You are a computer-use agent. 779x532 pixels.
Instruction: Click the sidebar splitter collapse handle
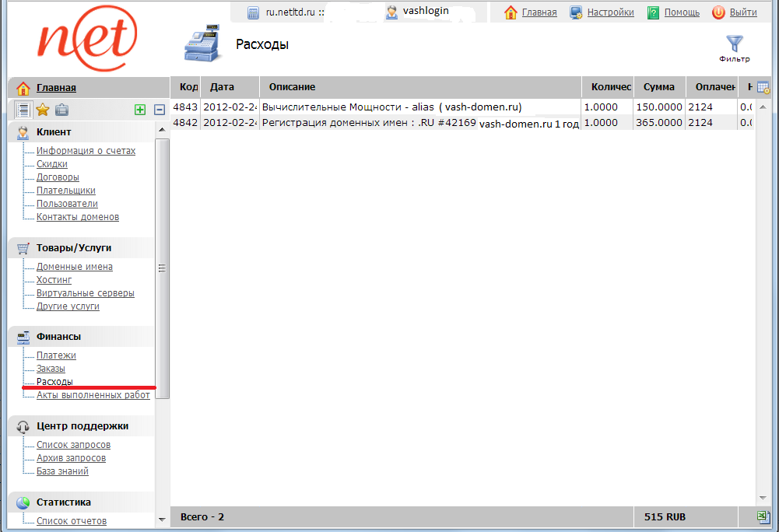point(163,268)
